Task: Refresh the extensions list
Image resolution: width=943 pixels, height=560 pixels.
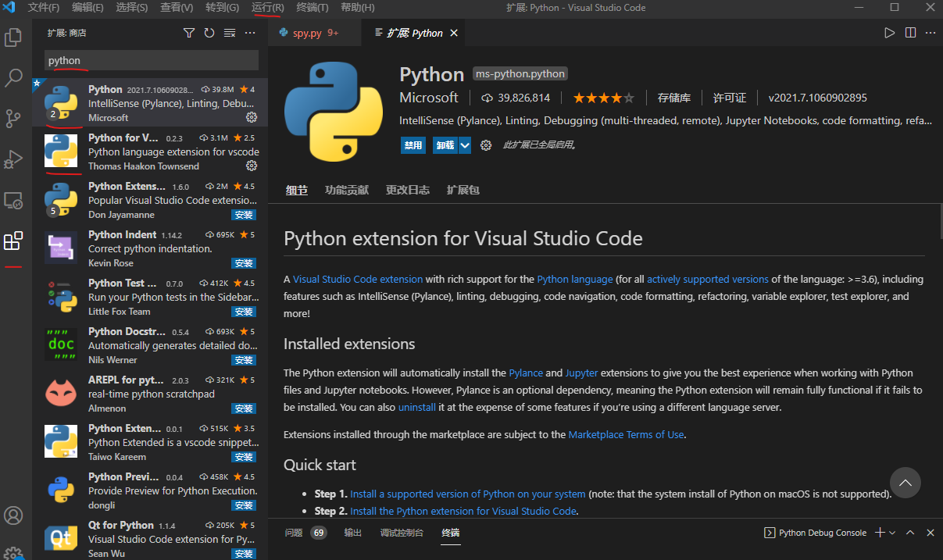Action: [x=209, y=33]
